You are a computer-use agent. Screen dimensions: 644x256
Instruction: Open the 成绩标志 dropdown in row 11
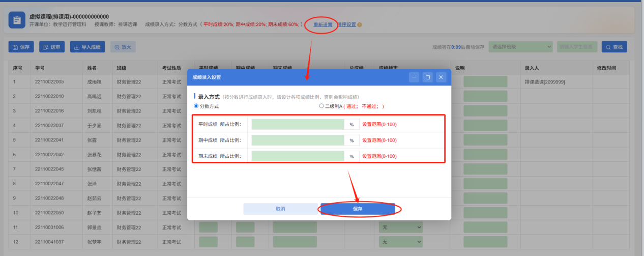(x=400, y=227)
